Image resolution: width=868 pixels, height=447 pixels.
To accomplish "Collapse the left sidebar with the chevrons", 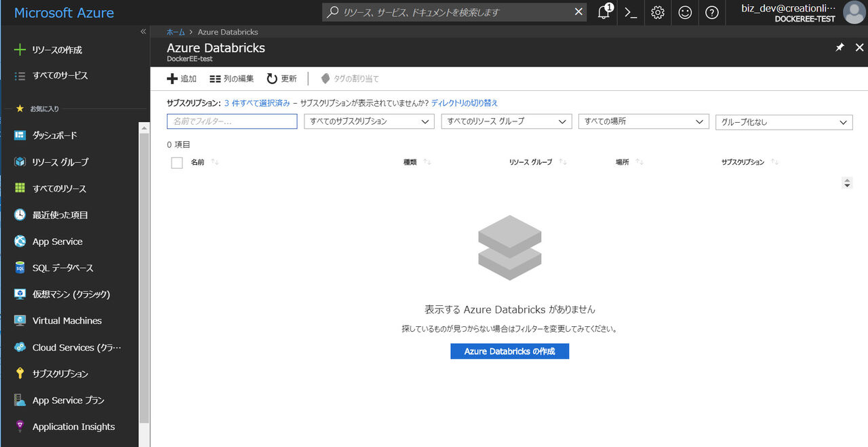I will pos(143,32).
